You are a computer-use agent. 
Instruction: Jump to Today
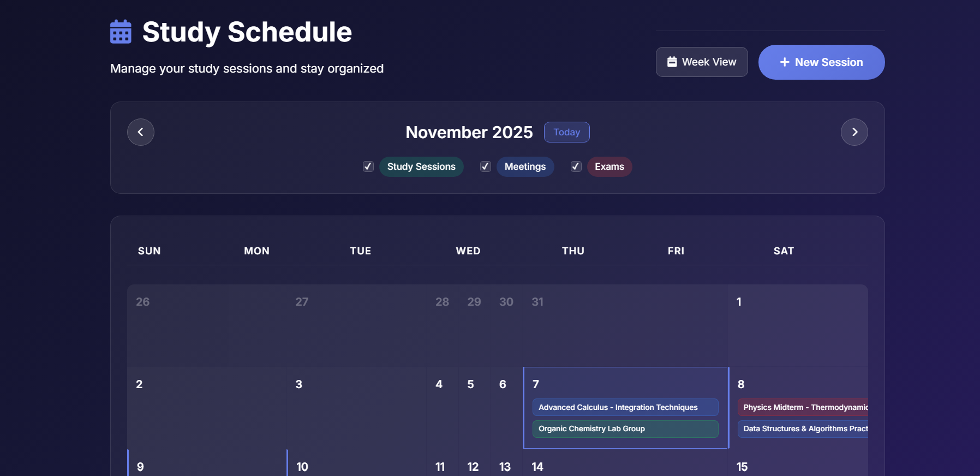[566, 132]
